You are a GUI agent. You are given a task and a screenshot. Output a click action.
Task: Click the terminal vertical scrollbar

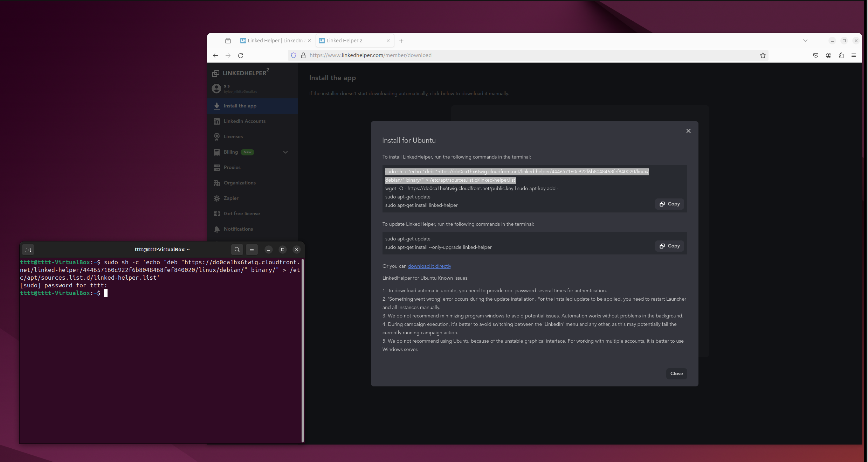click(302, 350)
